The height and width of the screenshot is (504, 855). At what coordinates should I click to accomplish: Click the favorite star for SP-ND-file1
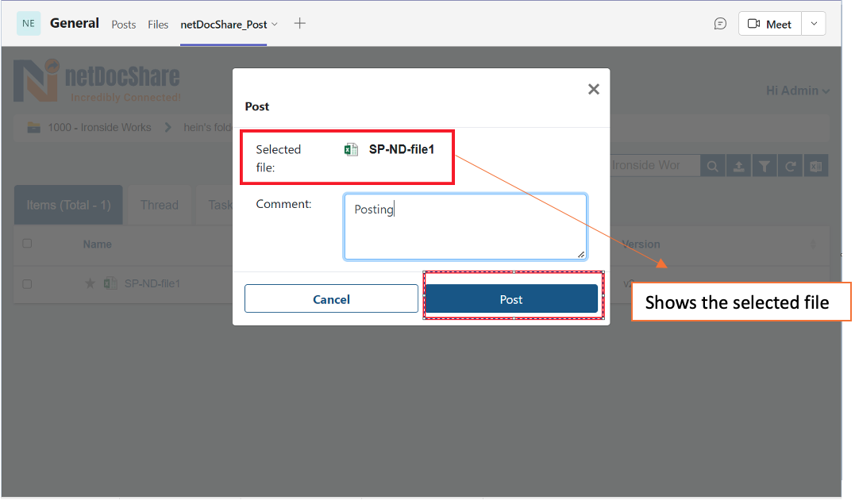click(x=90, y=283)
